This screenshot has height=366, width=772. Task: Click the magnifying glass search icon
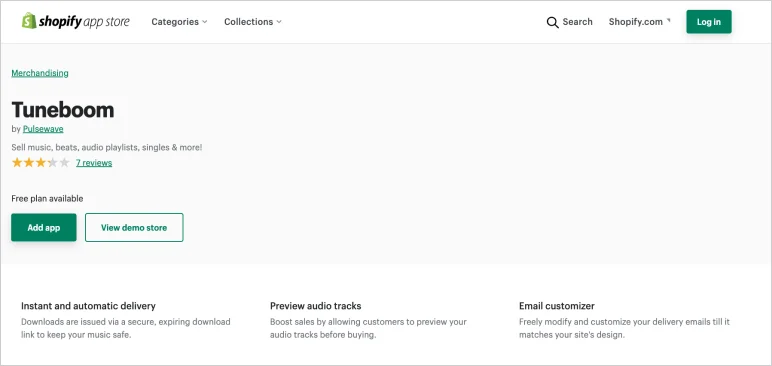[x=552, y=22]
